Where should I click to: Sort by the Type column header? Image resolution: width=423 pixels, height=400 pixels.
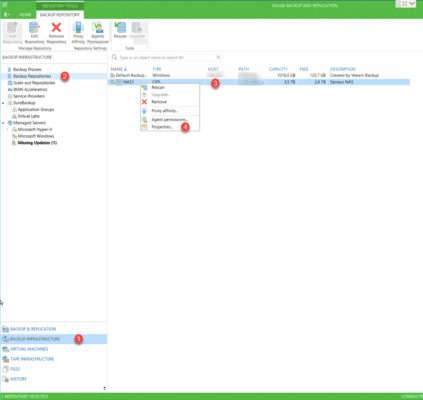click(157, 69)
